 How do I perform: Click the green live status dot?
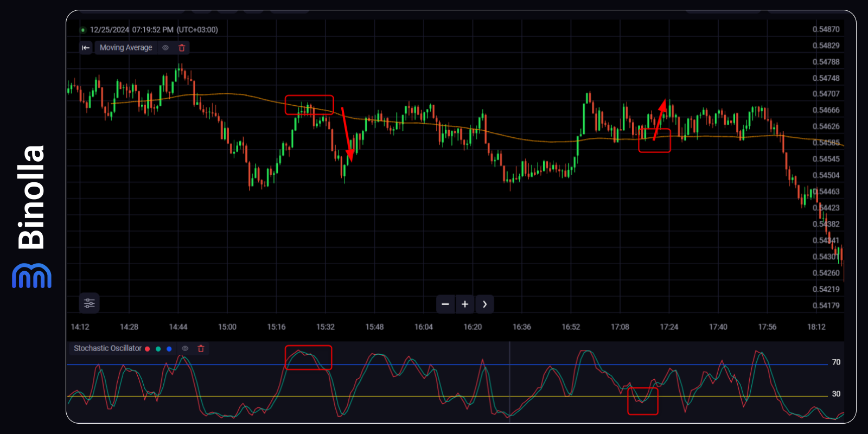click(83, 30)
